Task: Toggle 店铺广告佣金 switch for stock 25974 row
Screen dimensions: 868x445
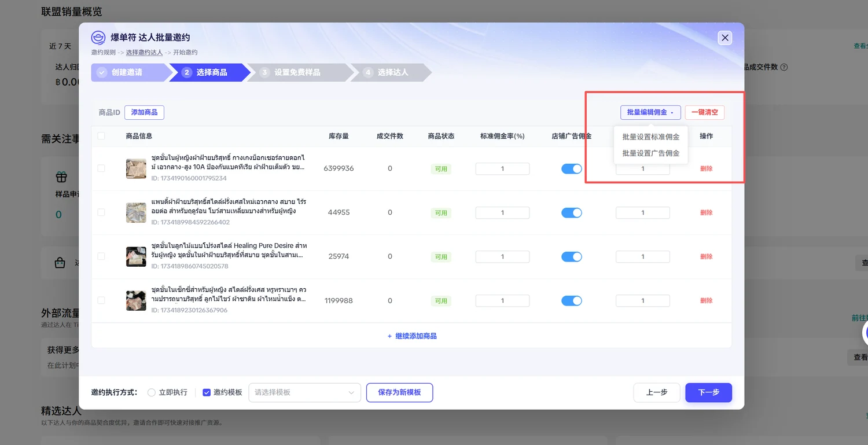Action: pyautogui.click(x=572, y=256)
